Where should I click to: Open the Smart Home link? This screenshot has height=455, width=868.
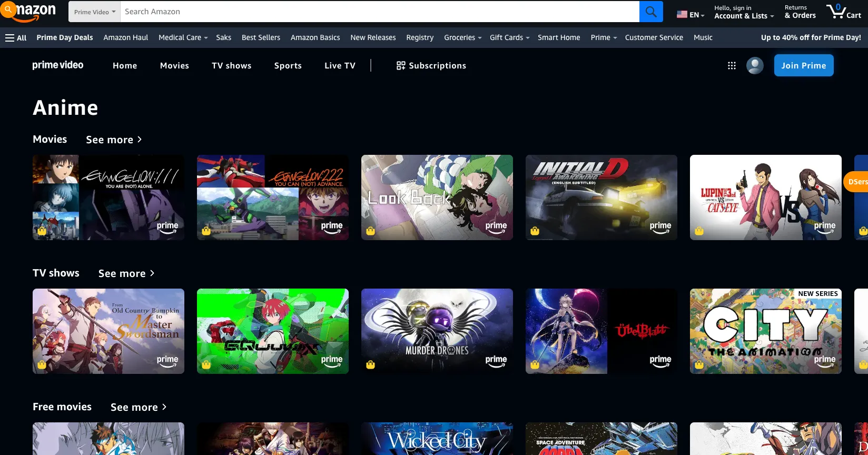click(x=559, y=37)
